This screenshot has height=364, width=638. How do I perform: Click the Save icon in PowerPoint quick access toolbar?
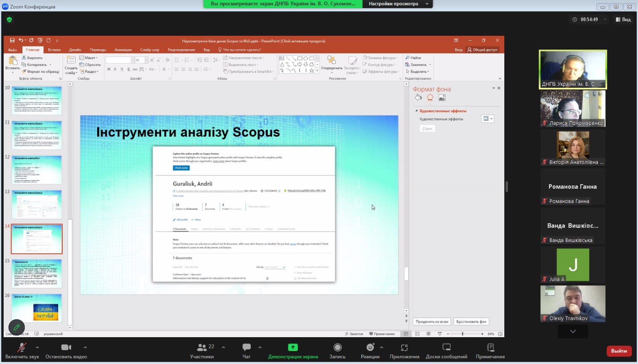coord(12,40)
